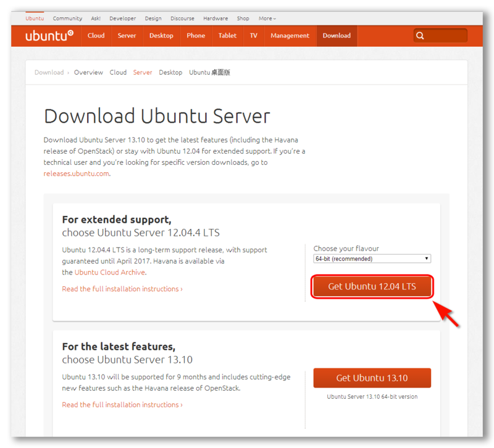
Task: Open the Ask! top bar link
Action: [96, 19]
